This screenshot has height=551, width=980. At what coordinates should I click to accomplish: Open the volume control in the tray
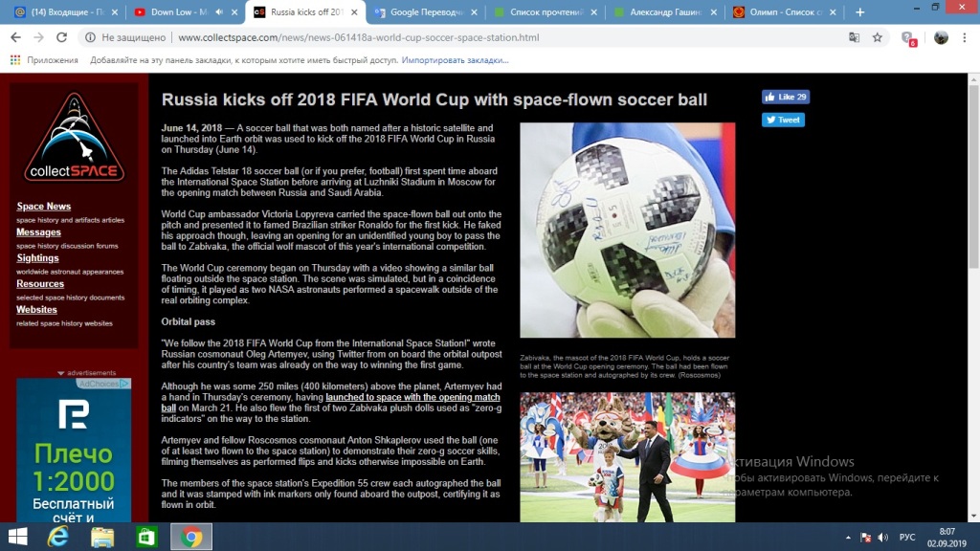click(x=882, y=538)
